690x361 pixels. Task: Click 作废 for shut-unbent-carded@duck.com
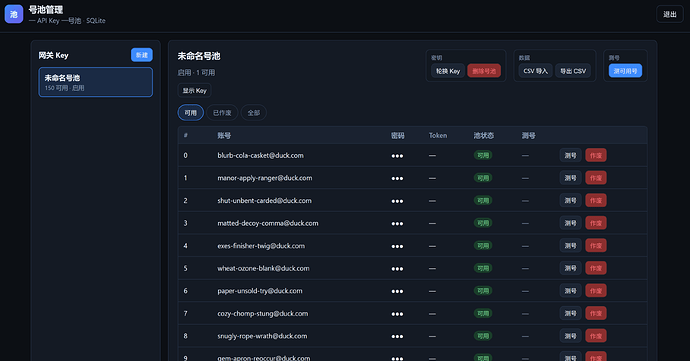pos(596,200)
